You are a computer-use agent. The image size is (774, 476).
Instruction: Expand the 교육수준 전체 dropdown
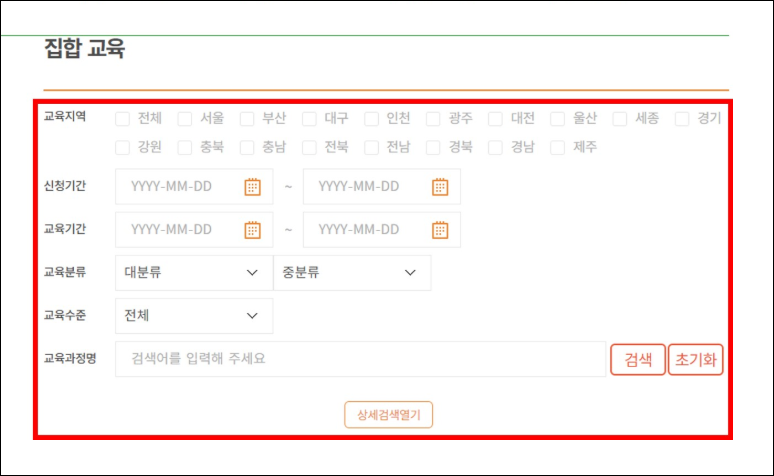tap(194, 316)
